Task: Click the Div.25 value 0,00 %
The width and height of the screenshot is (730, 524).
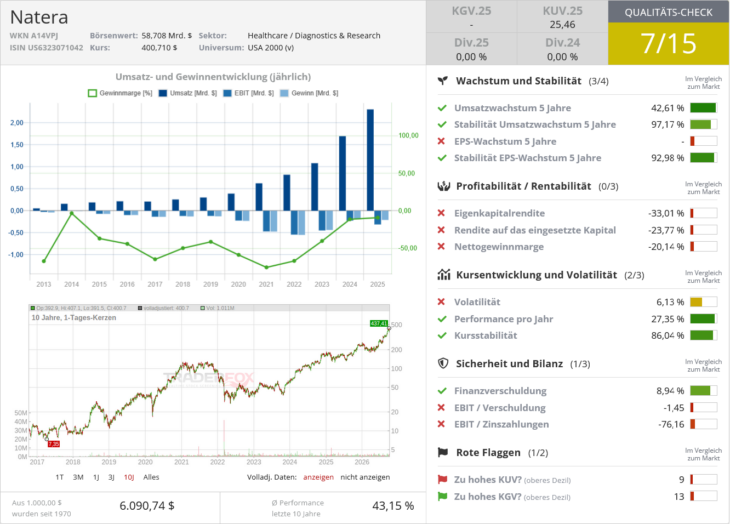Action: [x=471, y=57]
